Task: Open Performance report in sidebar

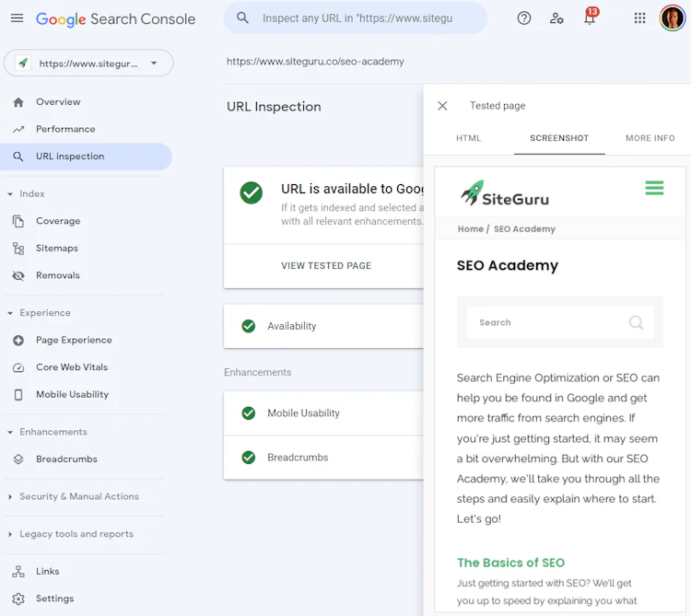Action: tap(65, 130)
